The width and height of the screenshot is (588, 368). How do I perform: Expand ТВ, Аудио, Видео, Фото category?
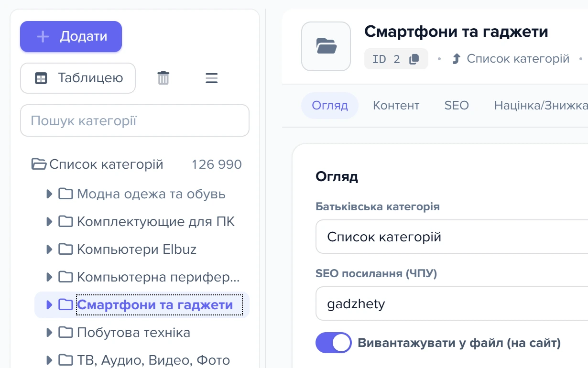(x=49, y=360)
